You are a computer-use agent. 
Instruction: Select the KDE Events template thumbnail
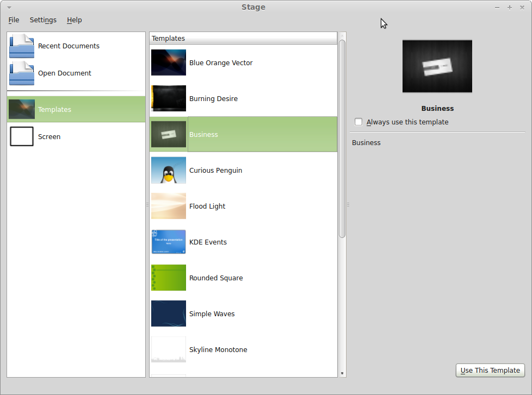point(169,242)
